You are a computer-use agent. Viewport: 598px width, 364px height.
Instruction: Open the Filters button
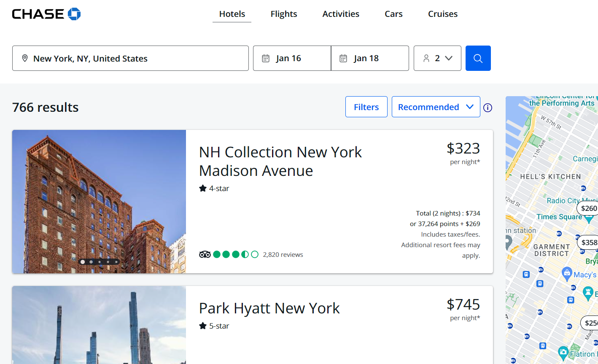[x=366, y=107]
